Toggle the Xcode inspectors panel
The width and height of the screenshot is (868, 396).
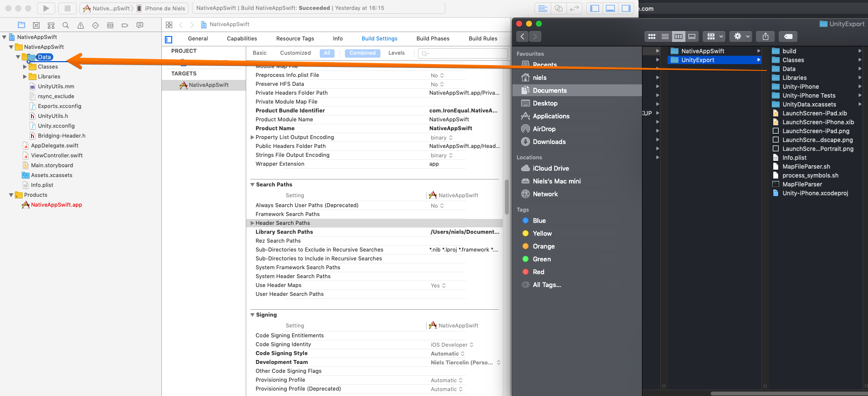(626, 8)
